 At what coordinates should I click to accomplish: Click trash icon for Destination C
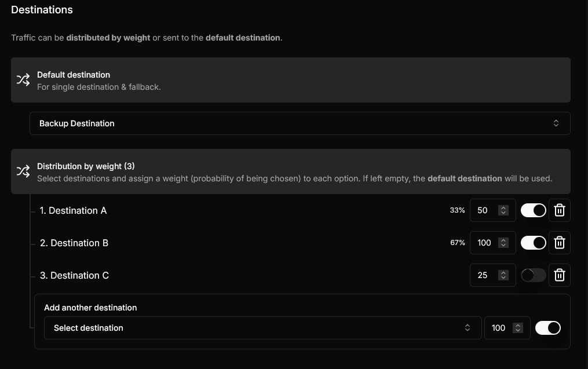click(x=560, y=275)
